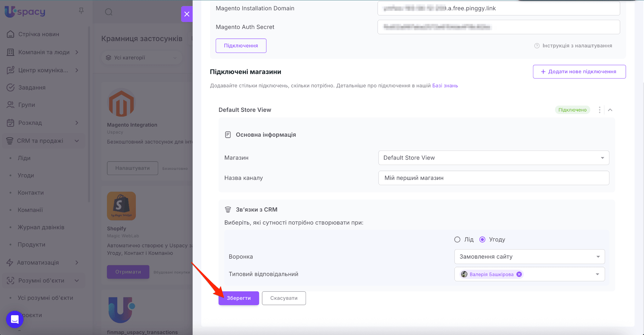Viewport: 644px width, 335px height.
Task: Open the Контакти section
Action: click(x=31, y=193)
